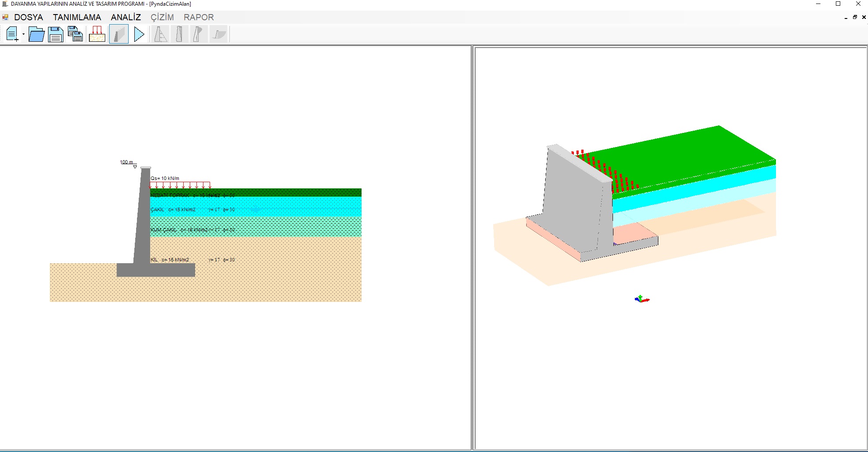The image size is (868, 452).
Task: Open the surcharge load on soil icon
Action: (97, 34)
